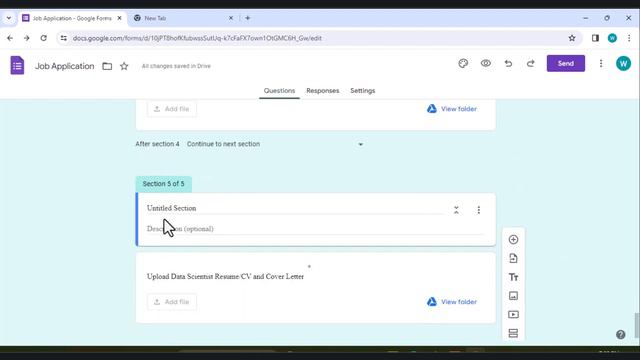Open Chrome profile icon
Viewport: 640px width, 360px height.
pos(612,38)
